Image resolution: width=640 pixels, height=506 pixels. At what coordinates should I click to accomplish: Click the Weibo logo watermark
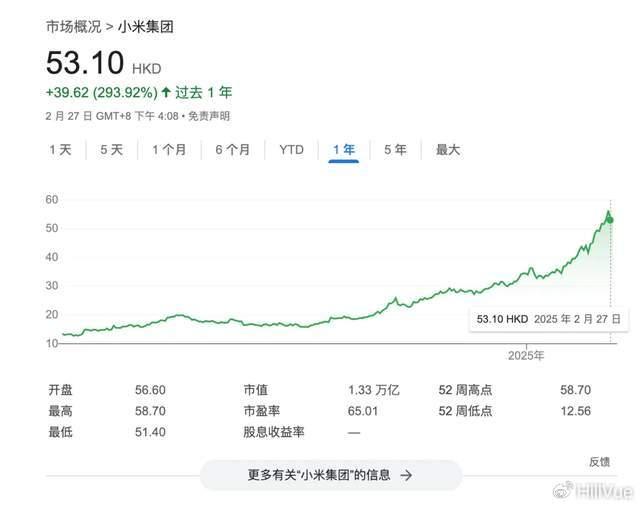point(564,489)
